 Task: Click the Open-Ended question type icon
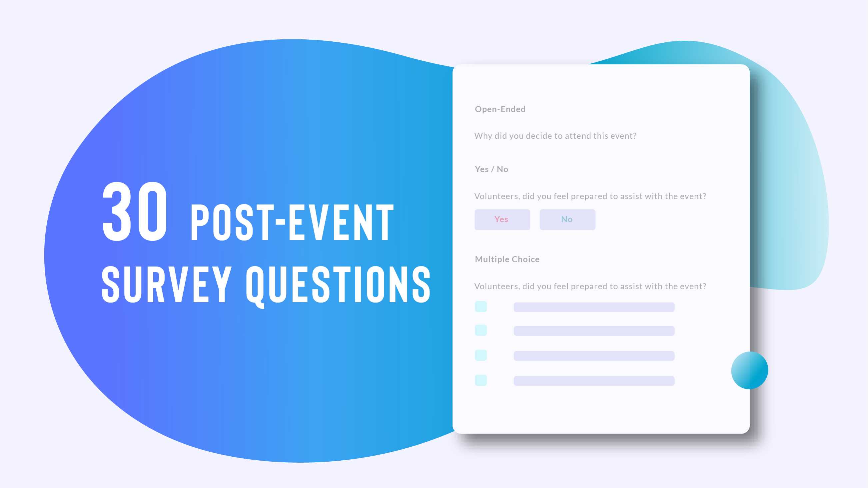[x=499, y=109]
